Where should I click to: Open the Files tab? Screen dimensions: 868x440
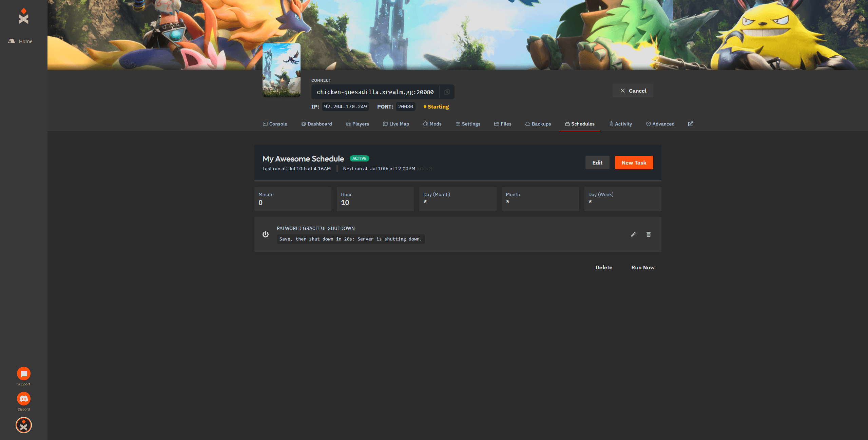pos(503,124)
